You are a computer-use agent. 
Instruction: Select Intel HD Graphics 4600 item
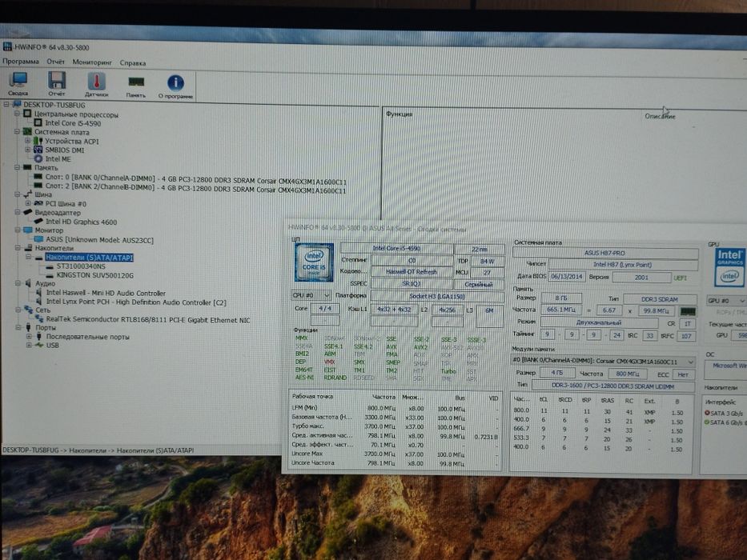pos(81,222)
